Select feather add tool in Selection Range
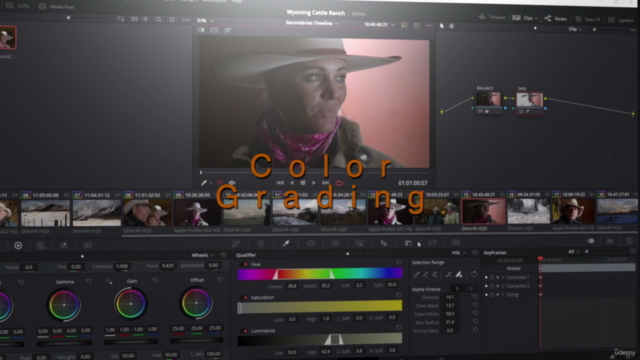 (x=459, y=274)
